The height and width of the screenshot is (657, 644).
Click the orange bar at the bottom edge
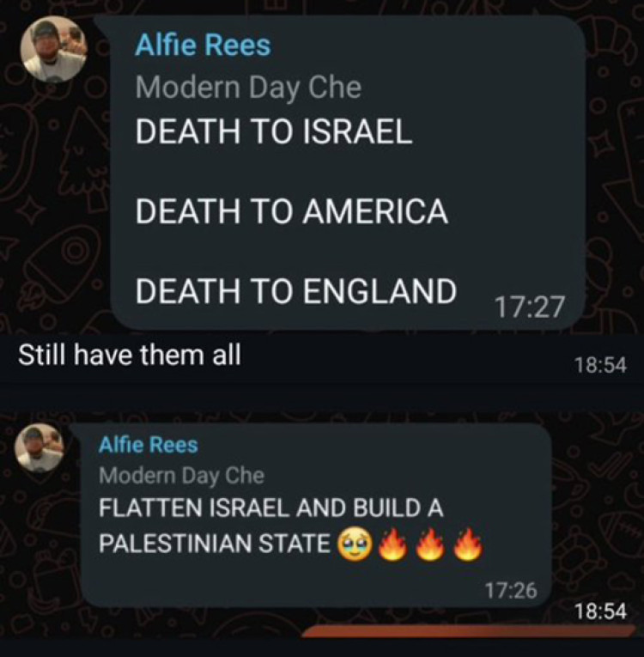click(x=469, y=631)
